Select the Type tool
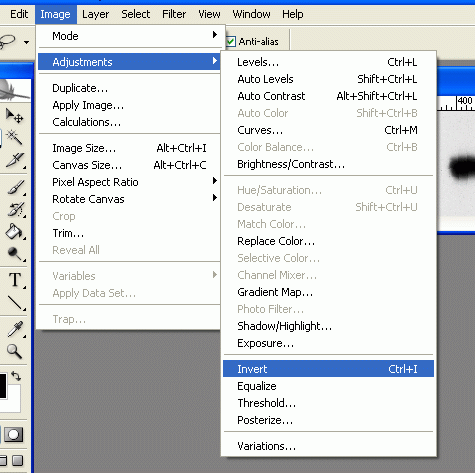The width and height of the screenshot is (475, 473). tap(15, 279)
